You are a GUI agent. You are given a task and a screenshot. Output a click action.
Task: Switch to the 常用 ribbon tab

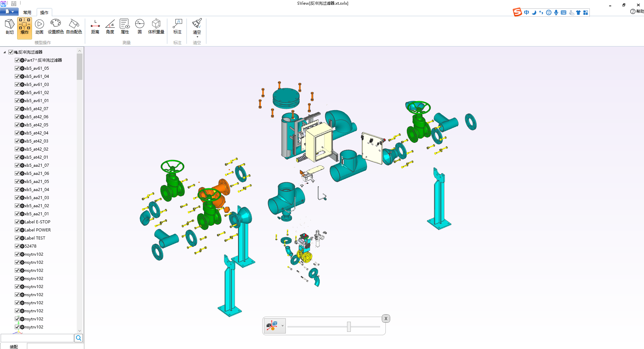click(x=27, y=12)
